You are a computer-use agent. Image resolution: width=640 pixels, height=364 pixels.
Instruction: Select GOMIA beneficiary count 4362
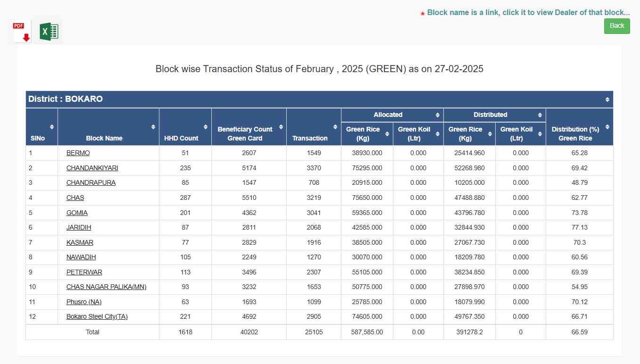click(249, 213)
